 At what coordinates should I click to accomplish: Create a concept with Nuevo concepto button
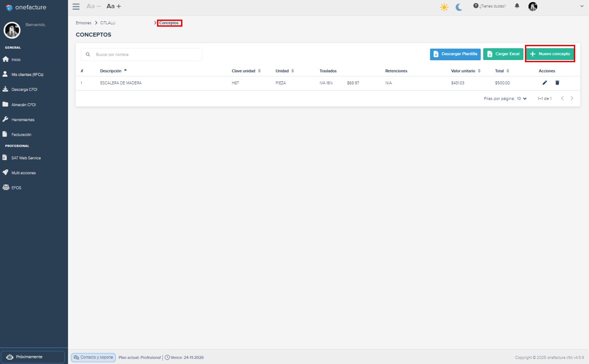pos(550,53)
